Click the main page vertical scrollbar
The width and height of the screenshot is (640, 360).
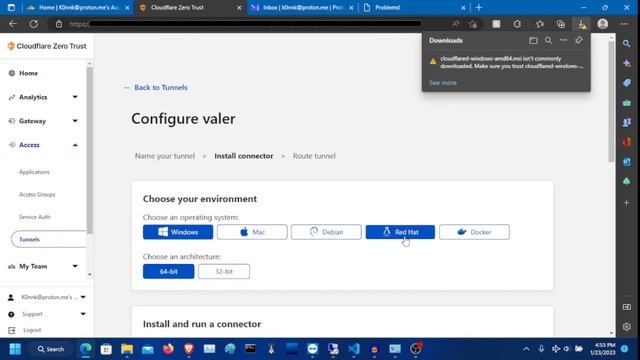point(611,102)
